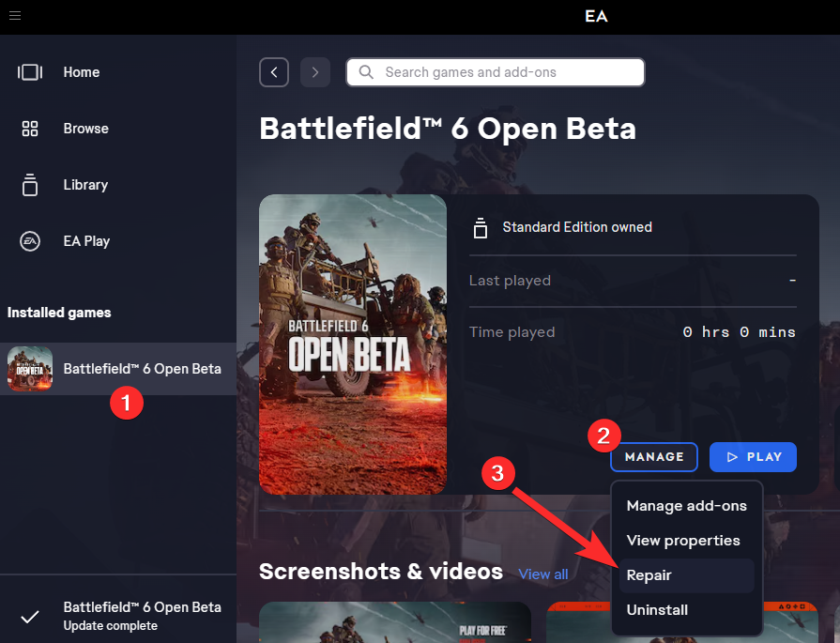Viewport: 840px width, 643px height.
Task: Go back with the left arrow button
Action: tap(274, 72)
